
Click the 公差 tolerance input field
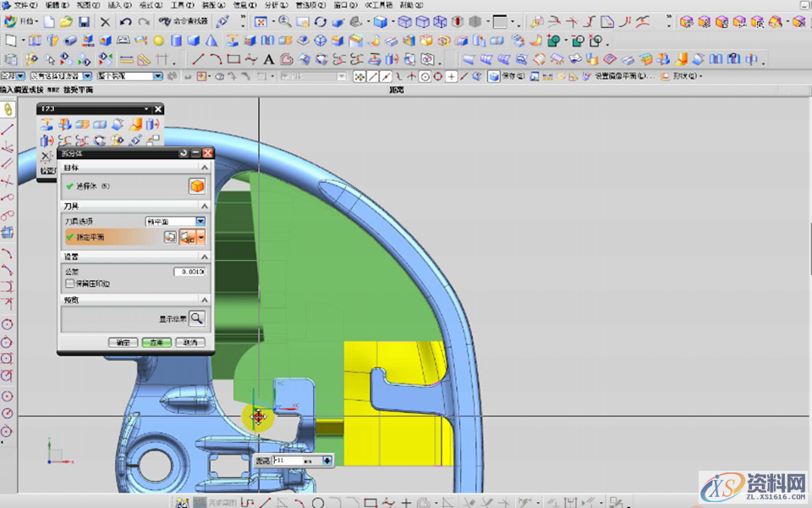189,272
